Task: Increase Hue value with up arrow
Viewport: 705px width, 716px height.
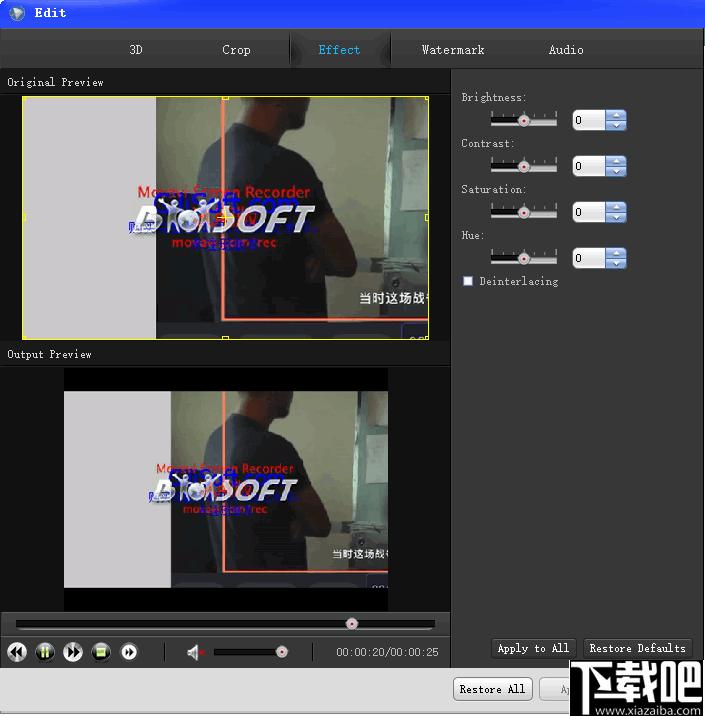Action: 616,253
